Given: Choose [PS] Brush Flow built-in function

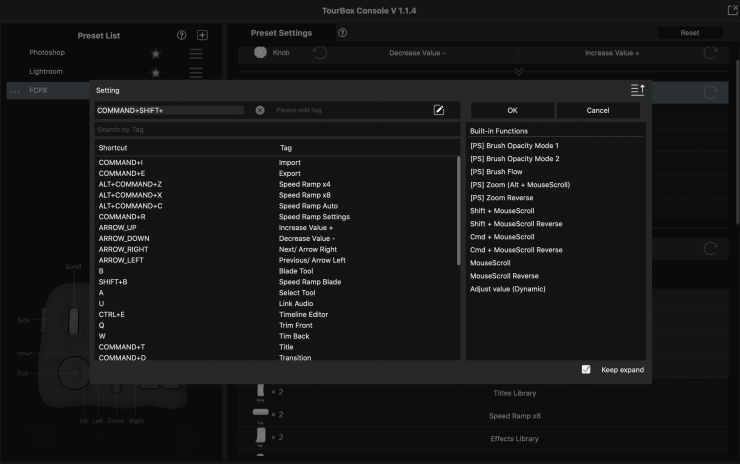Looking at the screenshot, I should pos(496,172).
